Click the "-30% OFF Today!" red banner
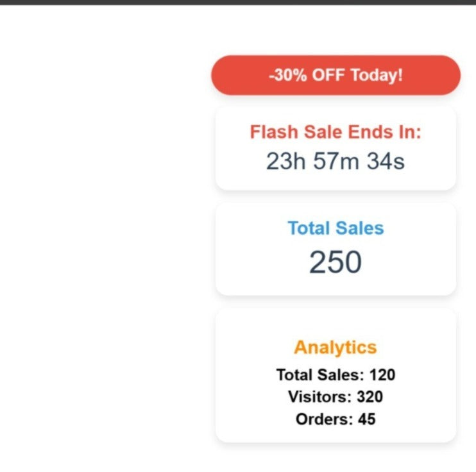The image size is (476, 472). [336, 75]
